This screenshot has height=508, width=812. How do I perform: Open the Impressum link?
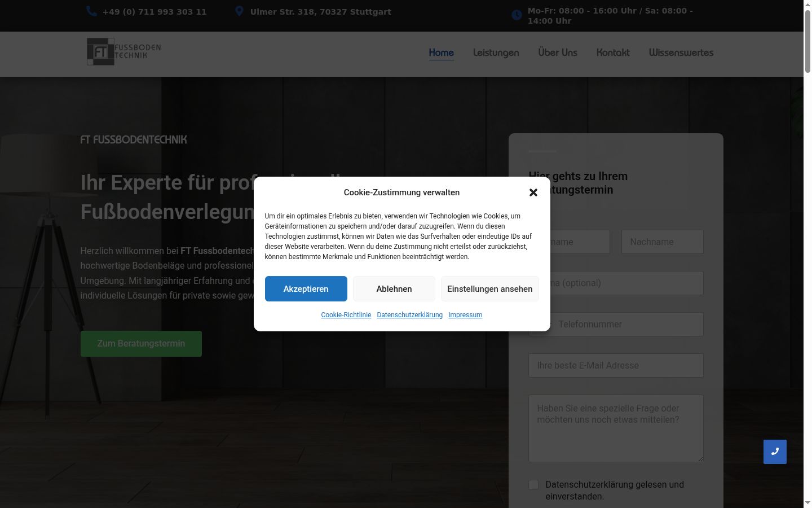click(x=465, y=315)
